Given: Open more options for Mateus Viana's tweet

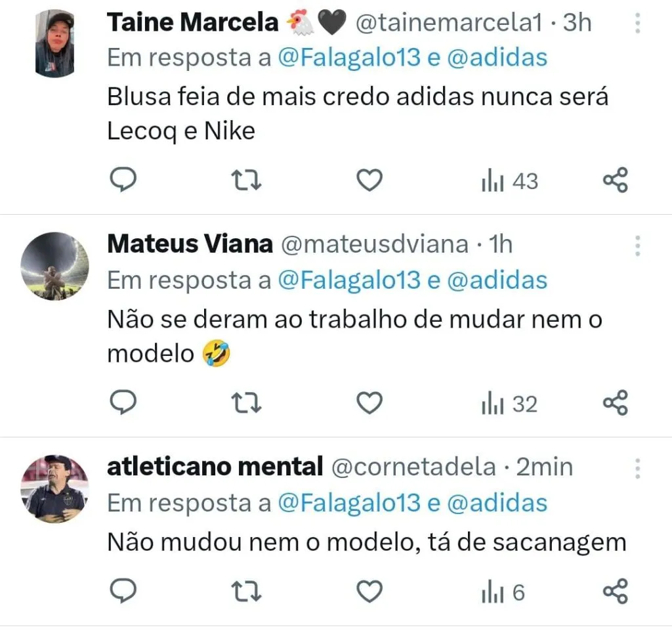Looking at the screenshot, I should [x=637, y=246].
